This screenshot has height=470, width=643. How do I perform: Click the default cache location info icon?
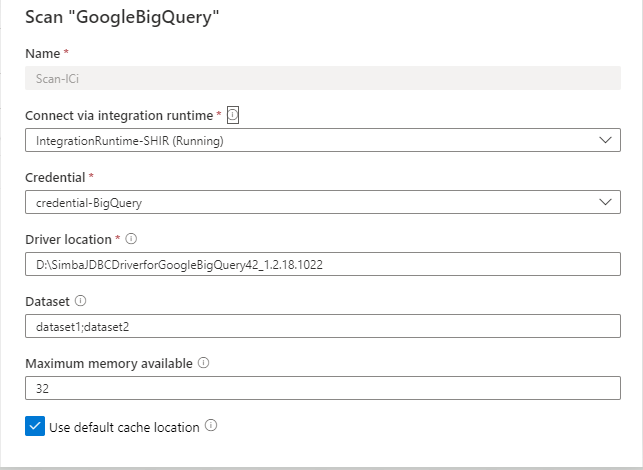pos(211,426)
